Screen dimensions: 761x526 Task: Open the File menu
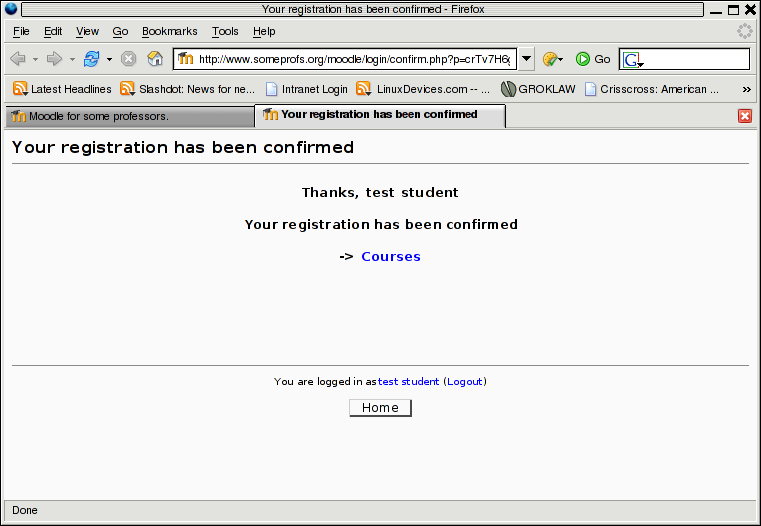click(x=21, y=32)
